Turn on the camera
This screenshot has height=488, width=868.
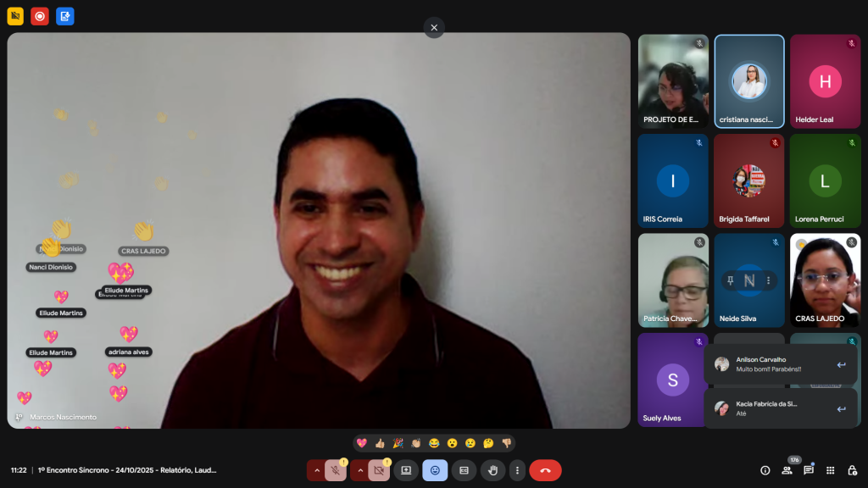(x=379, y=470)
